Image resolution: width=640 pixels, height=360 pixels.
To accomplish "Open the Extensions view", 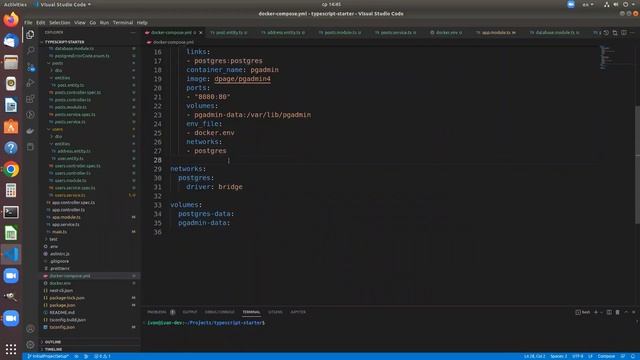I will (x=30, y=99).
